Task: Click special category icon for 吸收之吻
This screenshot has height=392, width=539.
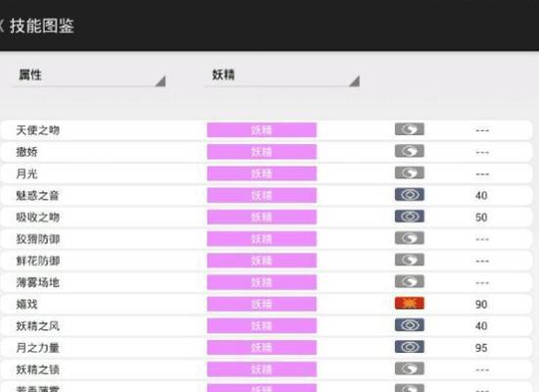Action: (410, 217)
